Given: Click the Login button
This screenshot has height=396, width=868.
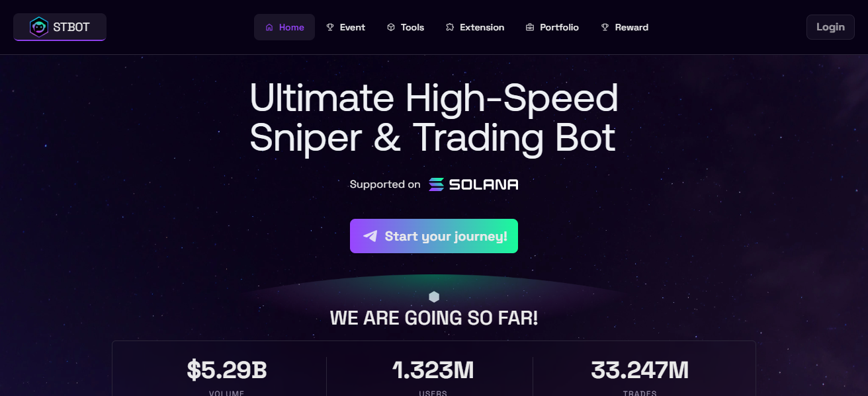Looking at the screenshot, I should 830,27.
